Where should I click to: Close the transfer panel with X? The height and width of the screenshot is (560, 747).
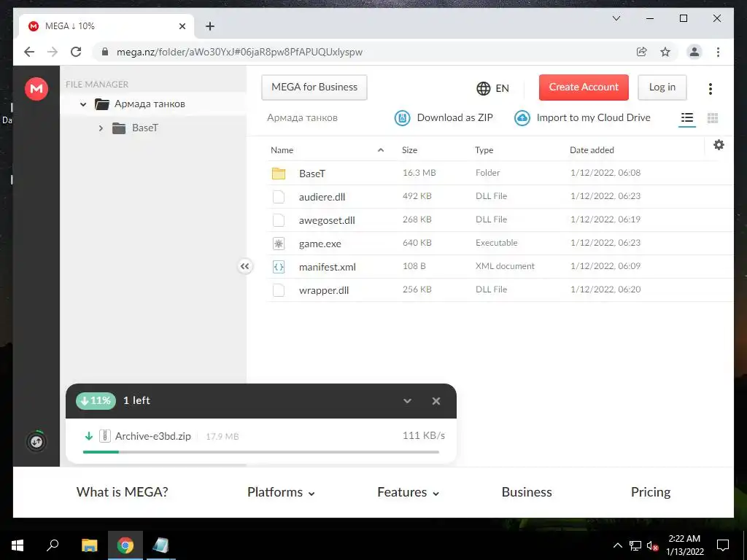point(436,401)
